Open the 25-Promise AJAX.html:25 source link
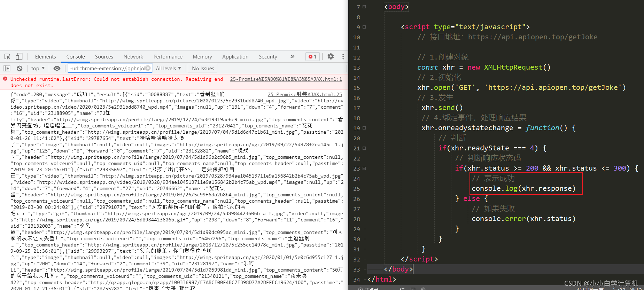 (x=305, y=94)
